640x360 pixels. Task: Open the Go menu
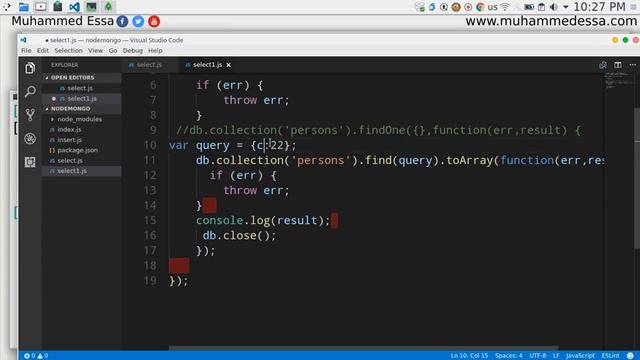(113, 51)
